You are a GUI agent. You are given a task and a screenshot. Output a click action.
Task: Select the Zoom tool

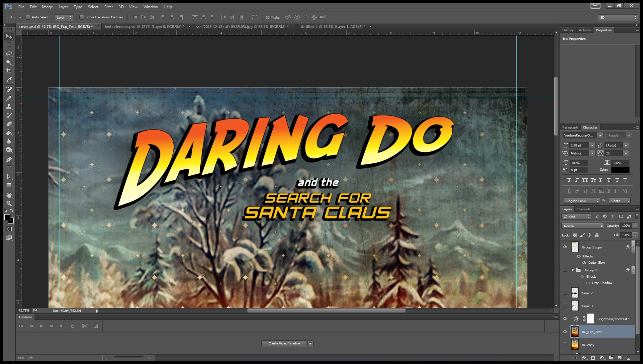point(9,203)
